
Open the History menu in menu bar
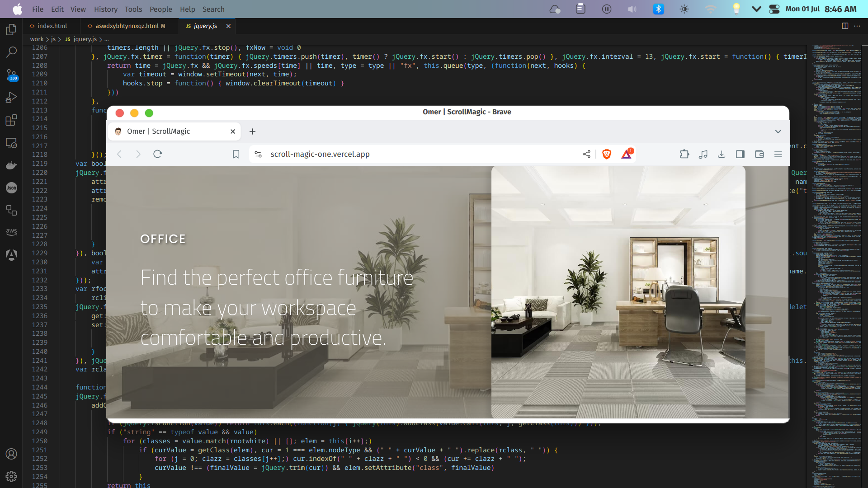pyautogui.click(x=105, y=9)
